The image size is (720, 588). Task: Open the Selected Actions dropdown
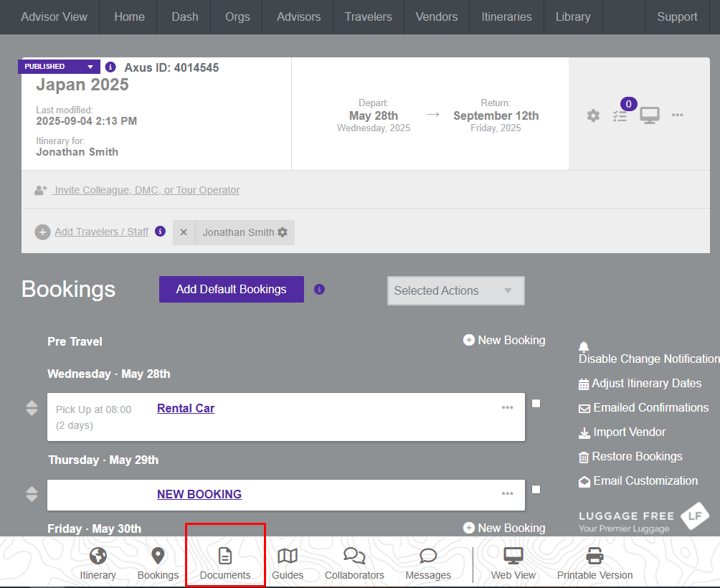coord(455,290)
